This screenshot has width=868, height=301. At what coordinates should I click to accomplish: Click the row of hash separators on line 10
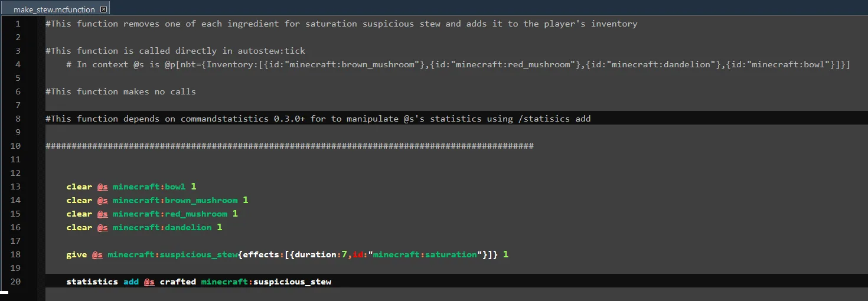click(x=289, y=146)
